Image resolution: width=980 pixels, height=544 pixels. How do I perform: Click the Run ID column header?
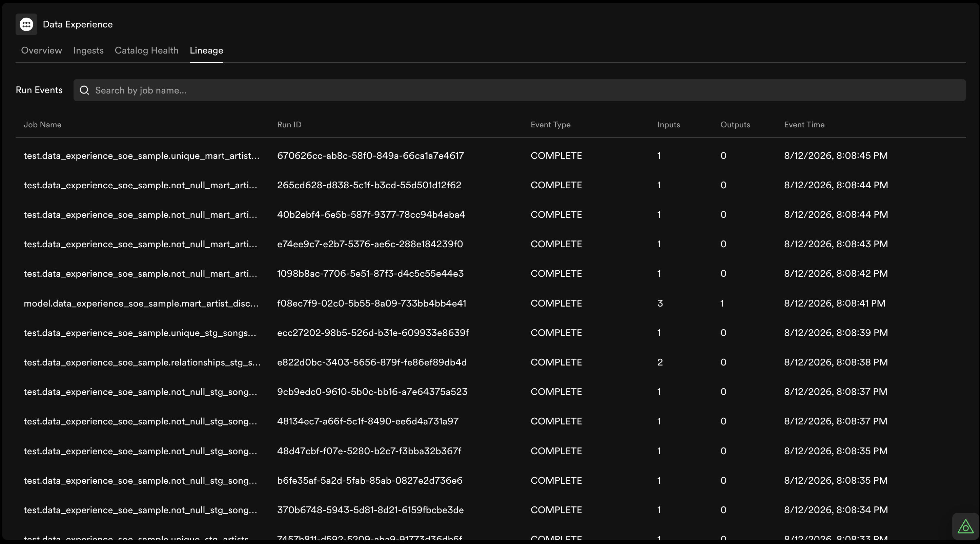pyautogui.click(x=289, y=125)
